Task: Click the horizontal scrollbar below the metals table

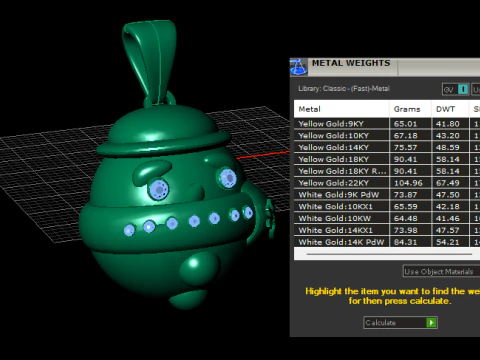Action: (389, 254)
